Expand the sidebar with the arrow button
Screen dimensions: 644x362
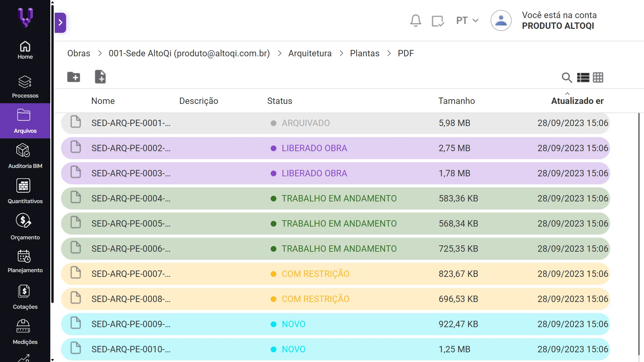click(x=60, y=23)
